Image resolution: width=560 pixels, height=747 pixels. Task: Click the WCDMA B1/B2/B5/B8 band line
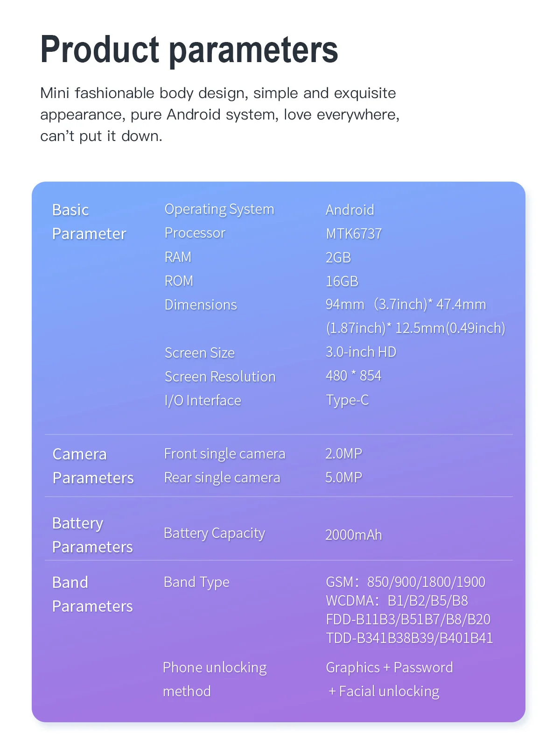pyautogui.click(x=397, y=600)
